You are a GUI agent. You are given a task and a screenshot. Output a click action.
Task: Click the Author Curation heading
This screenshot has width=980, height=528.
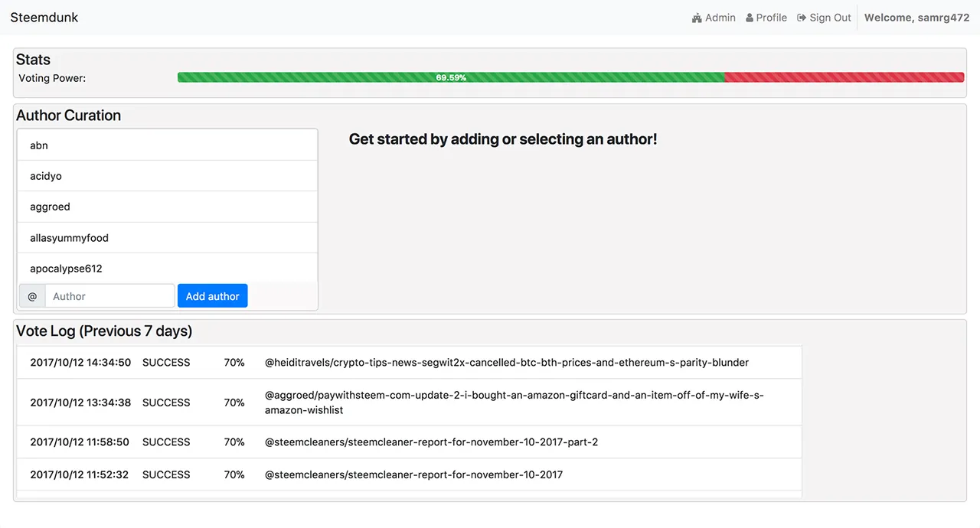68,116
